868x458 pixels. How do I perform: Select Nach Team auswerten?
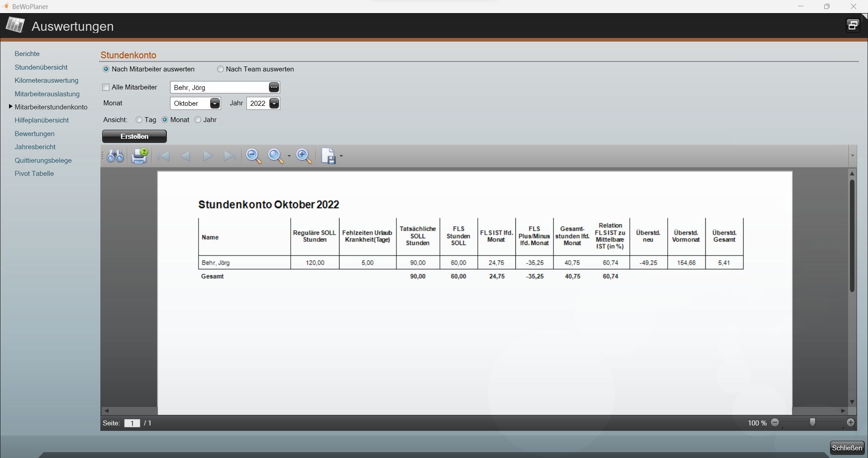[x=255, y=69]
